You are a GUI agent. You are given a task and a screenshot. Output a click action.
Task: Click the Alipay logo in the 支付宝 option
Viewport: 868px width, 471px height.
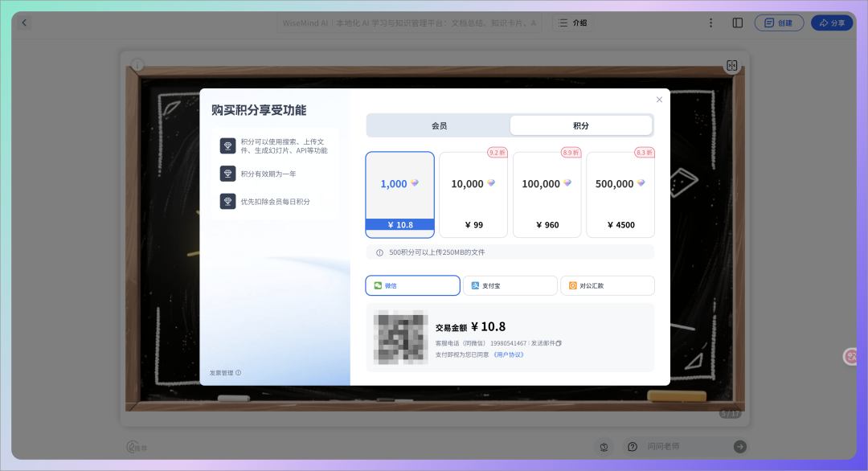point(475,285)
